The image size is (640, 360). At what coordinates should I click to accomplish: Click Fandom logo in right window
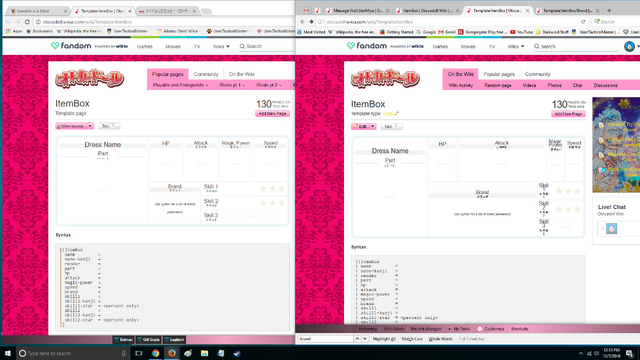tap(367, 46)
